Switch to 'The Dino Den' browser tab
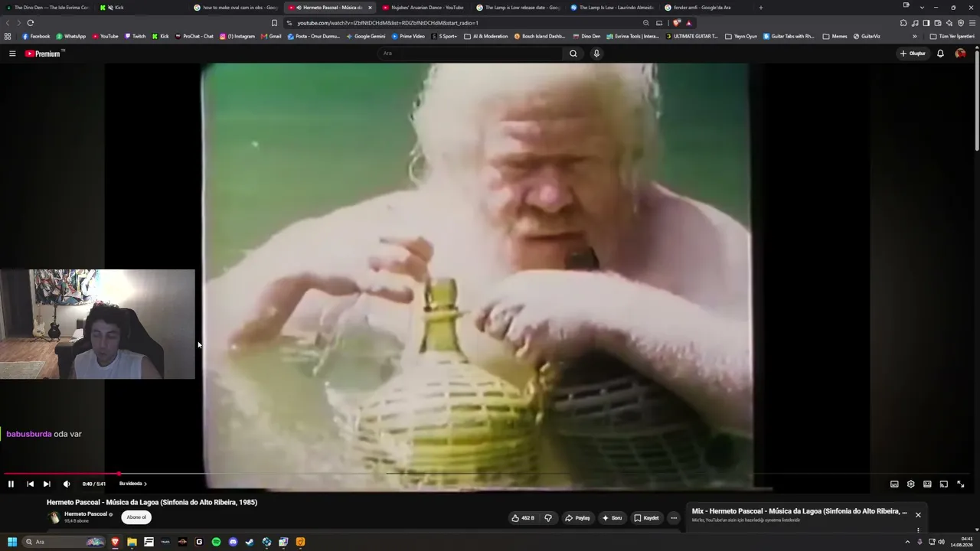980x551 pixels. click(47, 8)
